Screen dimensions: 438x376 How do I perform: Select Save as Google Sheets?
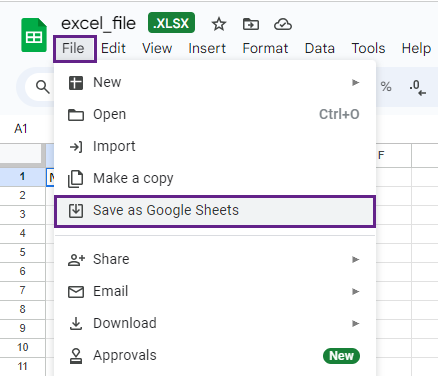tap(215, 211)
